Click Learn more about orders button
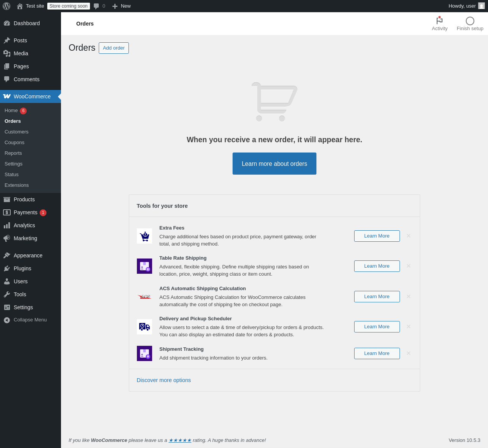Viewport: 488px width, 448px height. pos(274,164)
